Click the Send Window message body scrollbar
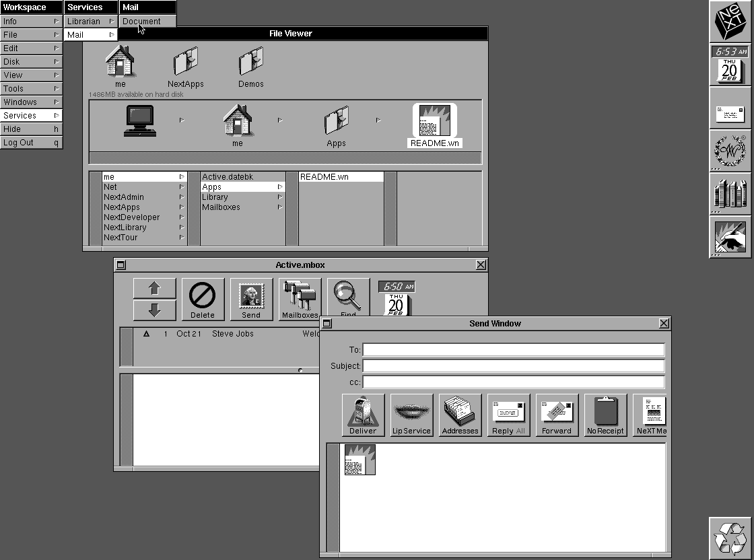754x560 pixels. 333,497
